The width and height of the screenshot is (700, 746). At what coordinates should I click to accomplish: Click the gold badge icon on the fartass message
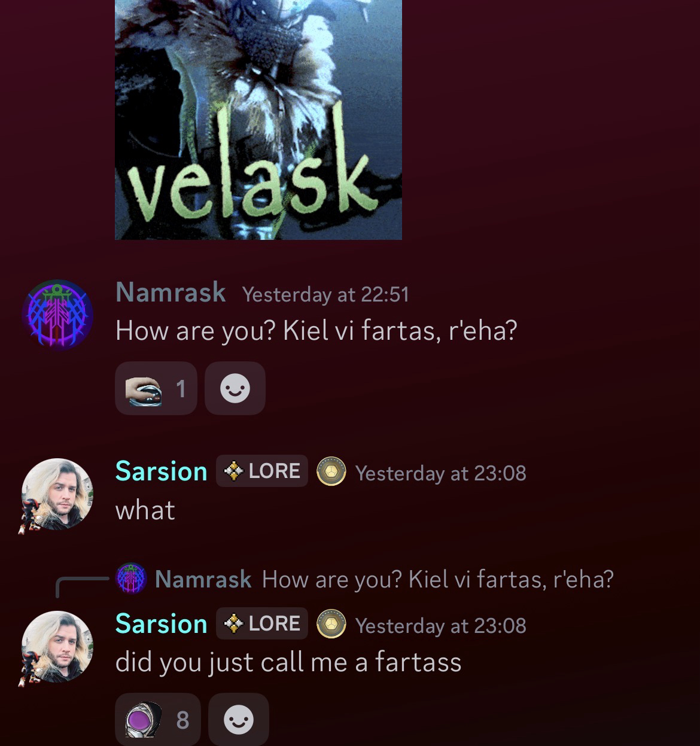[x=331, y=624]
